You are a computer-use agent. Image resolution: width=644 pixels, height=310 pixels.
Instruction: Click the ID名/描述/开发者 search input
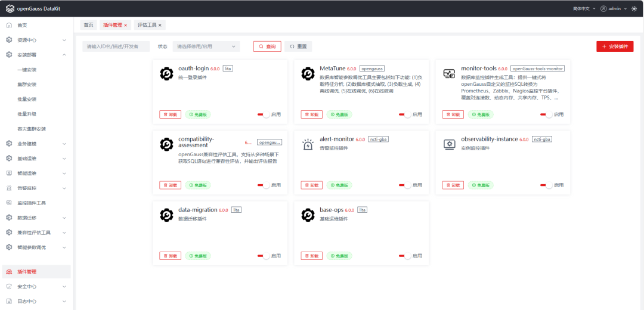[x=116, y=46]
